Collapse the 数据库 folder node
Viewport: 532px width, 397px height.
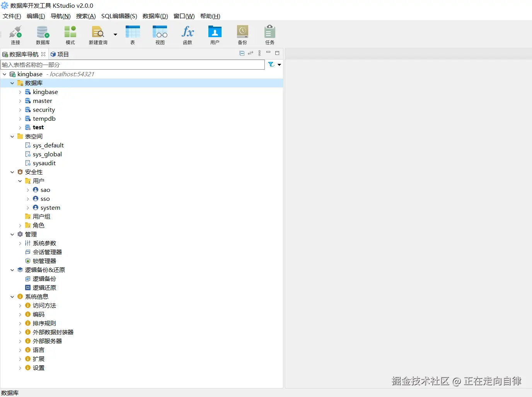(x=12, y=83)
